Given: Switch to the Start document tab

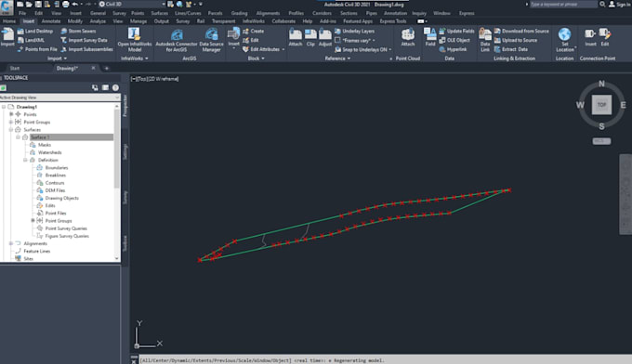Looking at the screenshot, I should (x=15, y=68).
